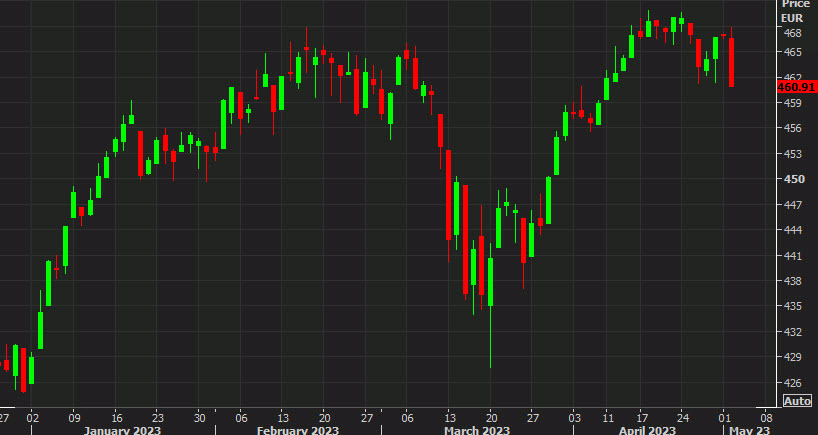Click the 02 date tick in January
Image resolution: width=818 pixels, height=435 pixels.
point(31,418)
